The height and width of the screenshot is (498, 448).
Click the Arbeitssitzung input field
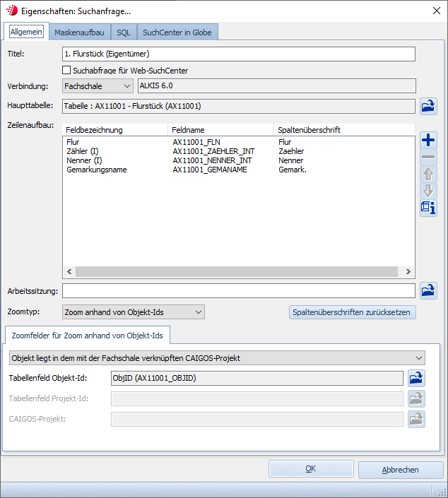click(x=239, y=291)
